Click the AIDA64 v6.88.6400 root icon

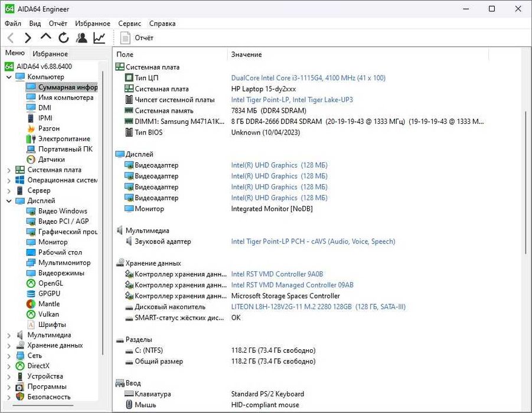[9, 67]
